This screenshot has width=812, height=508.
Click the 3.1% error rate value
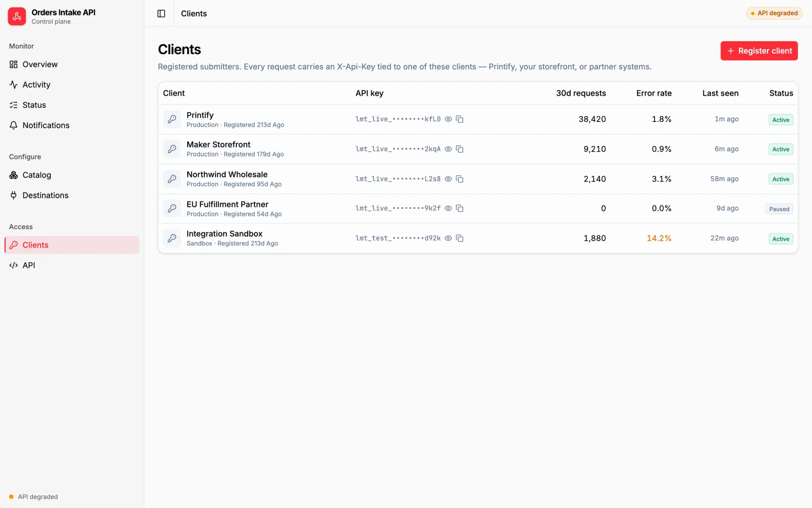point(661,179)
